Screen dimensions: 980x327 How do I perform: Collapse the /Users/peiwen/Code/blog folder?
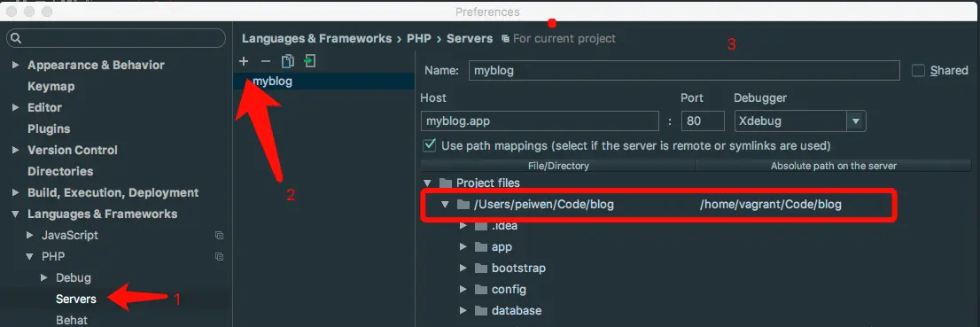coord(445,205)
